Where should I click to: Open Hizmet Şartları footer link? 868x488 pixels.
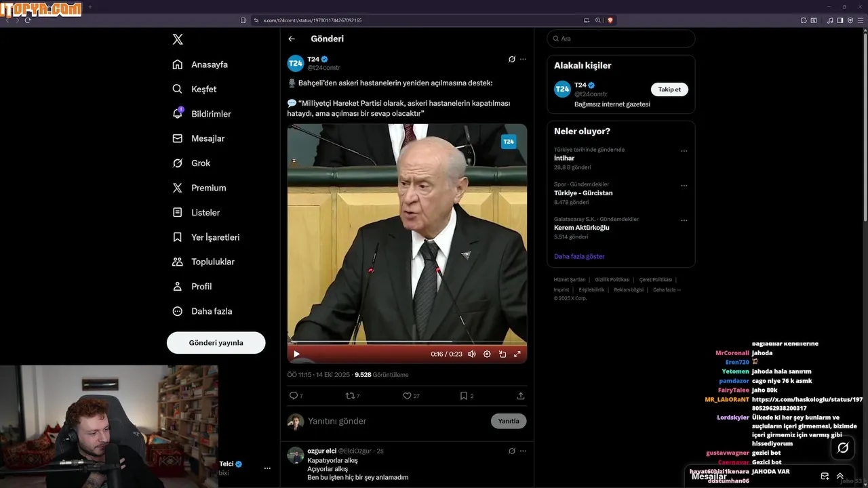tap(570, 280)
